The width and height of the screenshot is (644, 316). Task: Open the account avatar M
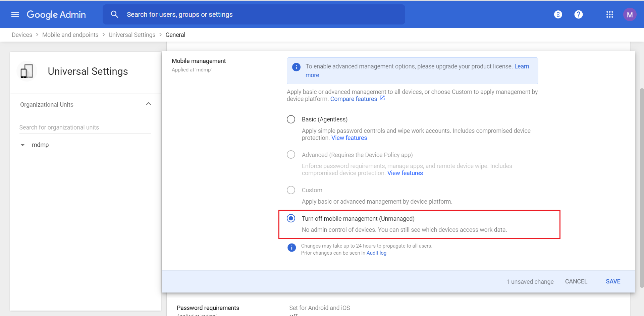click(x=630, y=14)
